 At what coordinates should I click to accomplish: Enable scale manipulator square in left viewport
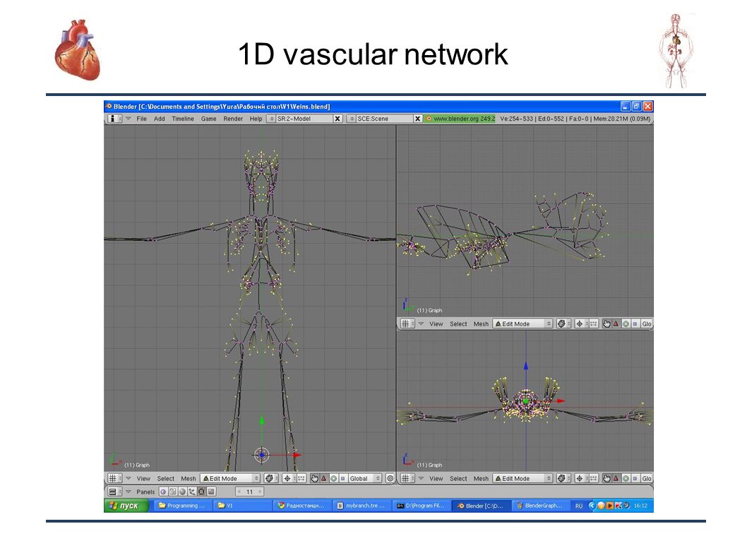pos(343,478)
